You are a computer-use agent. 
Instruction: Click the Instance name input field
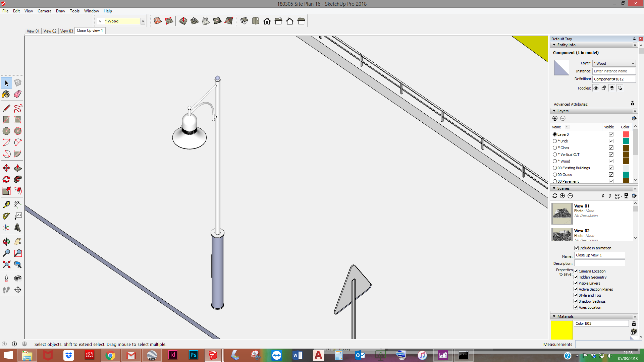tap(614, 71)
